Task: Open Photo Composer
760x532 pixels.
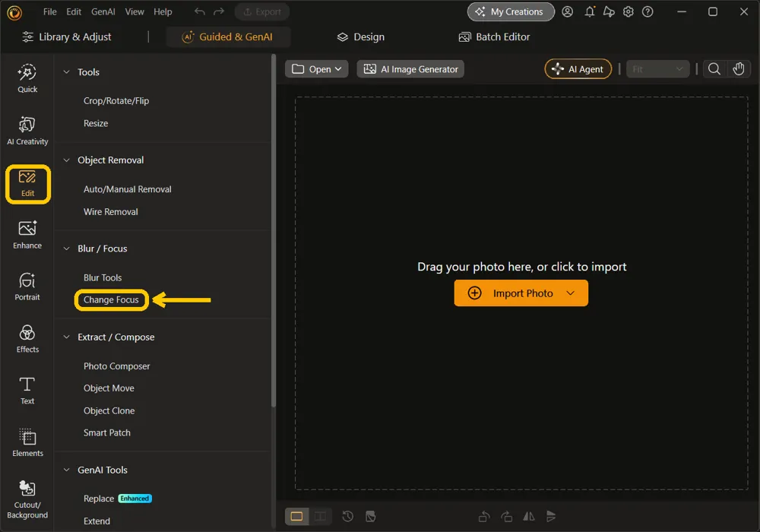Action: (117, 366)
